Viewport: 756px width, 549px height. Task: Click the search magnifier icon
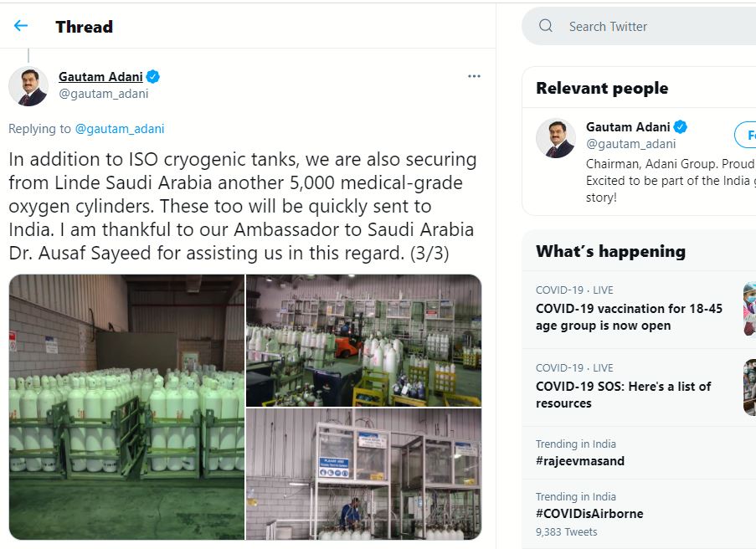point(546,26)
